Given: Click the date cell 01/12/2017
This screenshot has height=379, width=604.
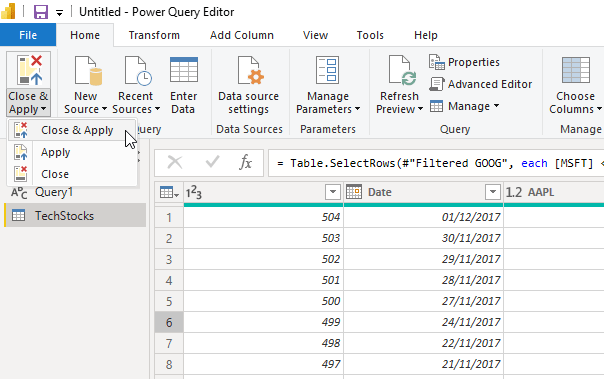Looking at the screenshot, I should [423, 217].
